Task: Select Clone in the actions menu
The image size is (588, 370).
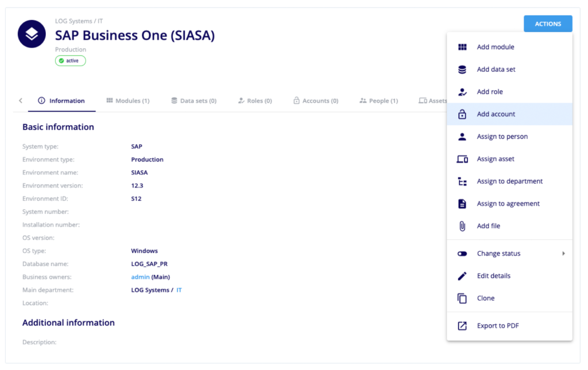Action: (x=510, y=298)
